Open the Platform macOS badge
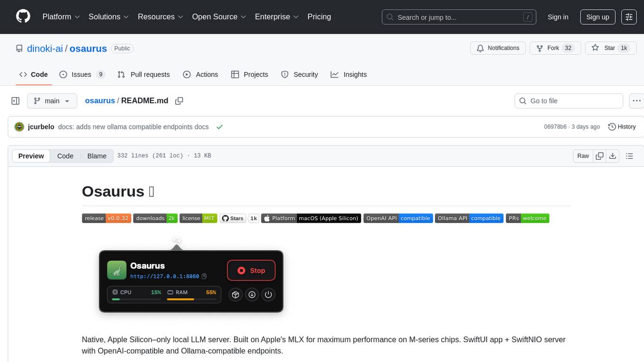Viewport: 644px width, 362px height. point(311,218)
